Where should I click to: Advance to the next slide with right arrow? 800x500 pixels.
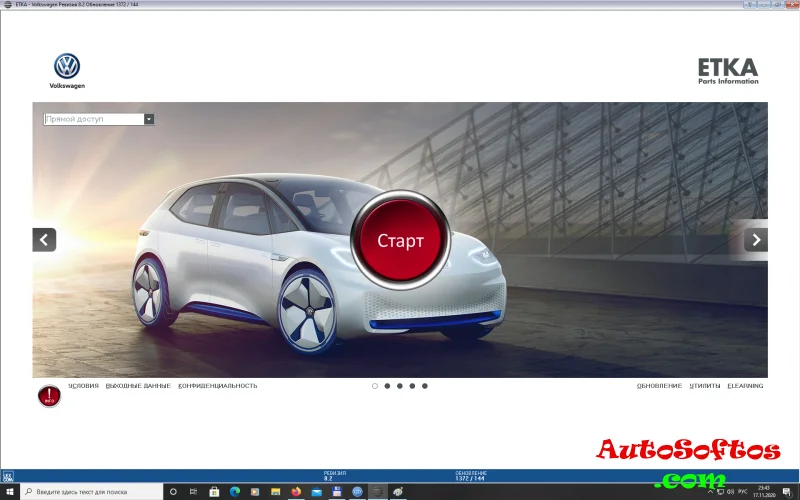tap(756, 240)
